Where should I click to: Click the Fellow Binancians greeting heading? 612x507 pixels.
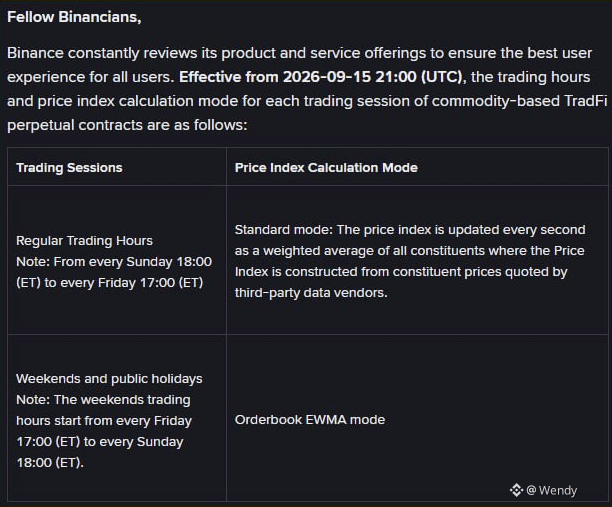pos(74,17)
